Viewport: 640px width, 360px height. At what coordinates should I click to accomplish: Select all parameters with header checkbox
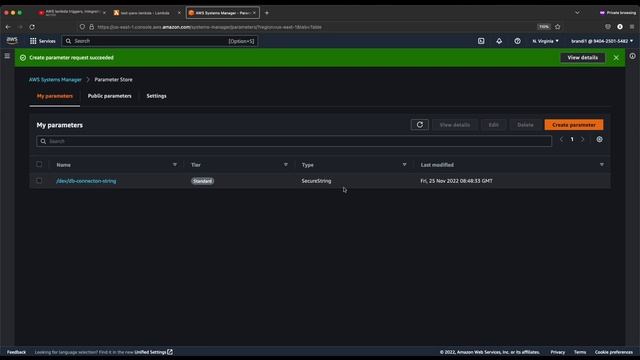39,164
